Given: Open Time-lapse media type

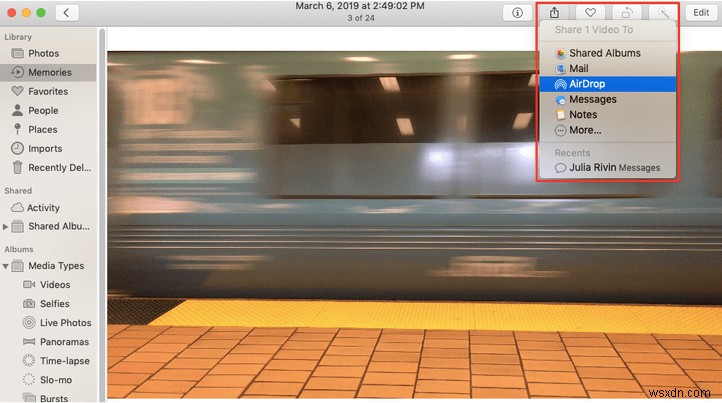Looking at the screenshot, I should click(x=48, y=361).
